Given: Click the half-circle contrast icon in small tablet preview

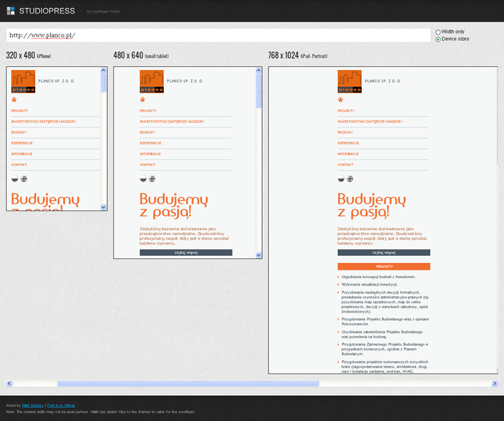Looking at the screenshot, I should (x=144, y=179).
